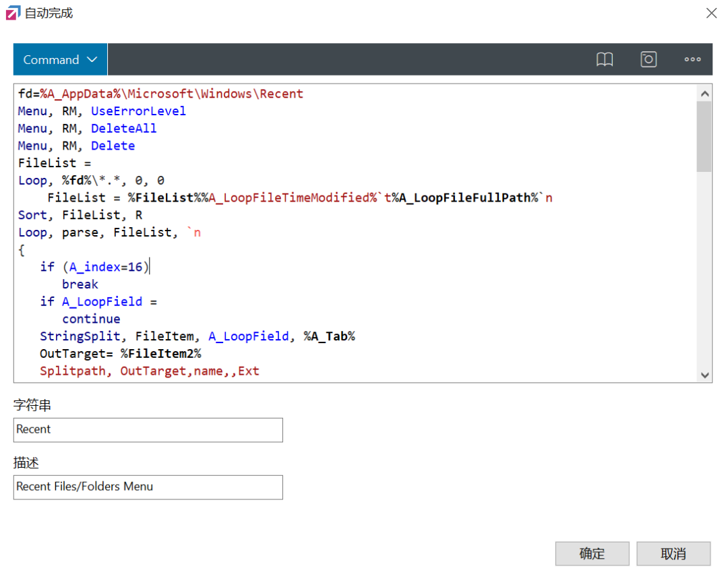
Task: Click the 'StringSplit, FileItem' line
Action: coord(198,336)
